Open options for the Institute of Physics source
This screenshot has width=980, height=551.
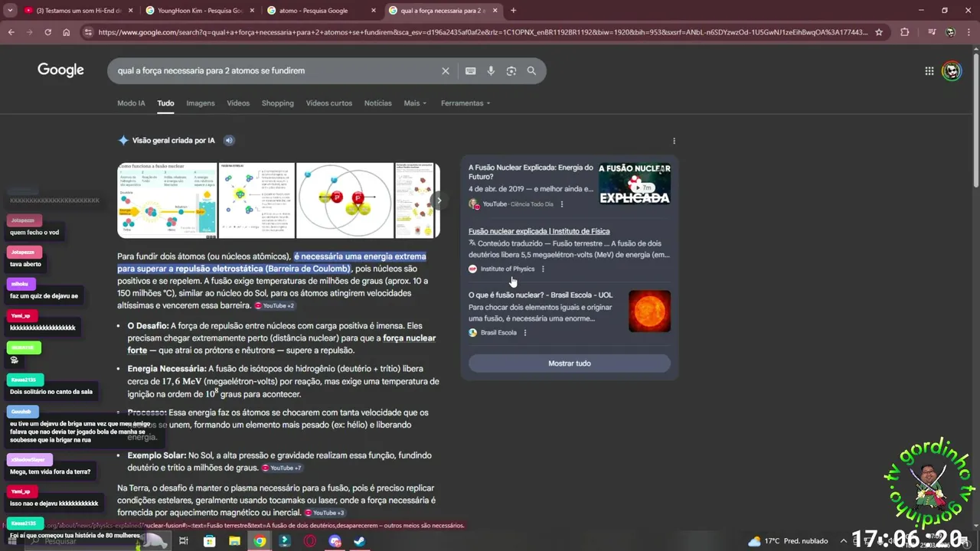(x=543, y=269)
